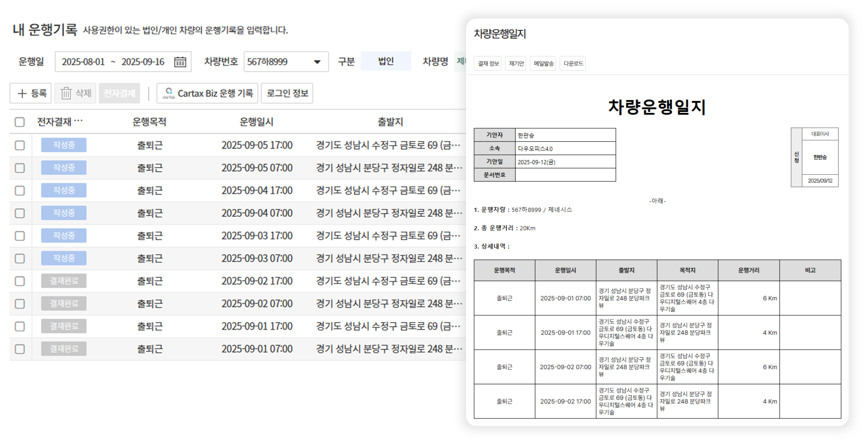Click the 운행일 date range input field
868x444 pixels.
coord(114,62)
